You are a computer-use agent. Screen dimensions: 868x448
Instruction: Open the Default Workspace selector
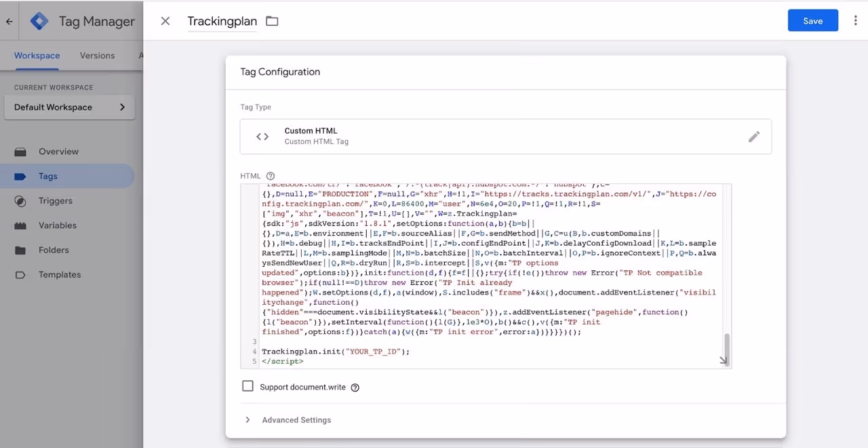pyautogui.click(x=69, y=107)
